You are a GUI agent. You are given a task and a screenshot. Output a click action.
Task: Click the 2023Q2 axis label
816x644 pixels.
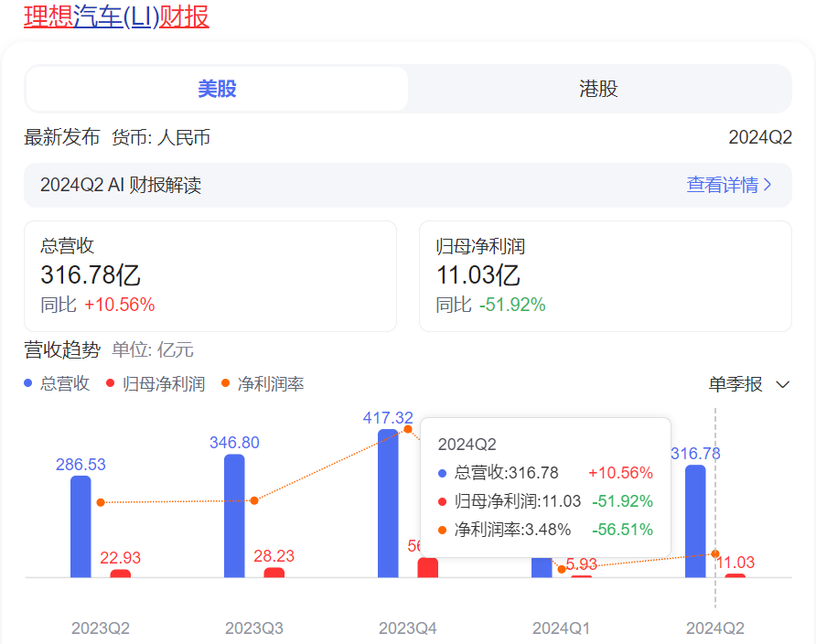click(101, 628)
